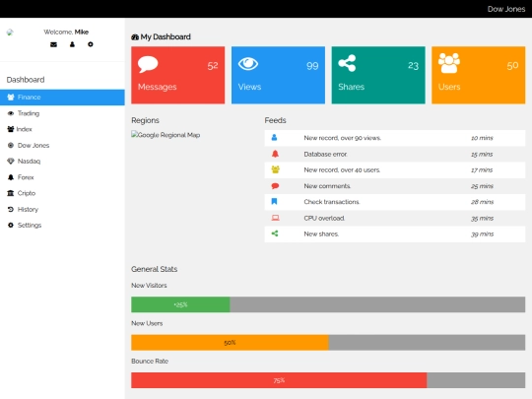Click the group icon on Users card

point(449,63)
